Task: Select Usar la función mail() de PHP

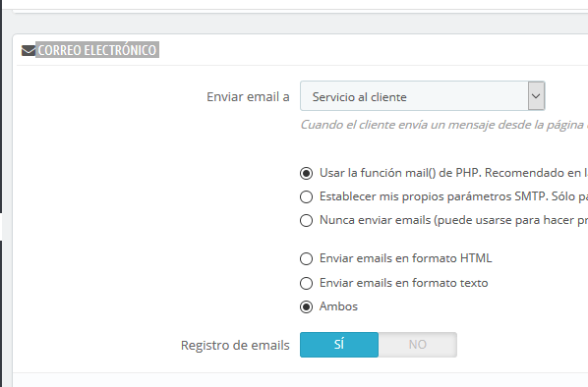Action: pos(307,173)
